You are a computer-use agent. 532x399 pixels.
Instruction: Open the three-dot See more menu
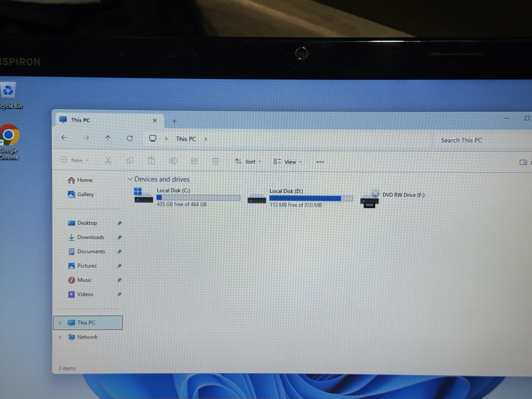click(x=320, y=162)
